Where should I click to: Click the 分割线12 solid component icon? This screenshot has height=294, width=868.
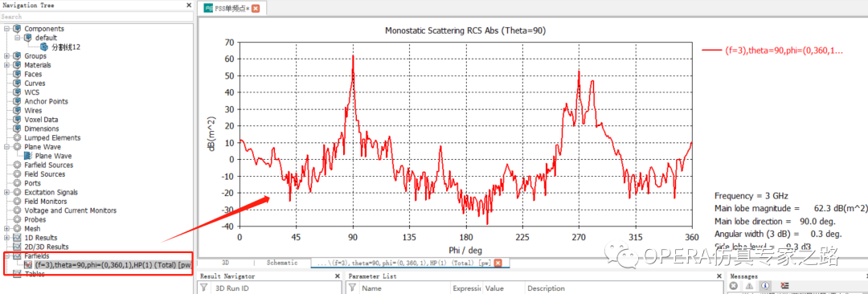click(44, 47)
